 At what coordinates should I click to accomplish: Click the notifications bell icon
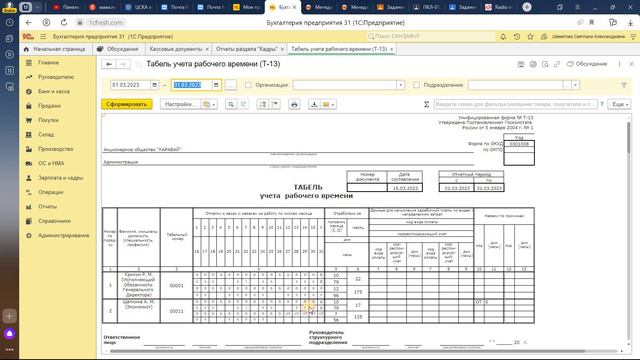(503, 36)
